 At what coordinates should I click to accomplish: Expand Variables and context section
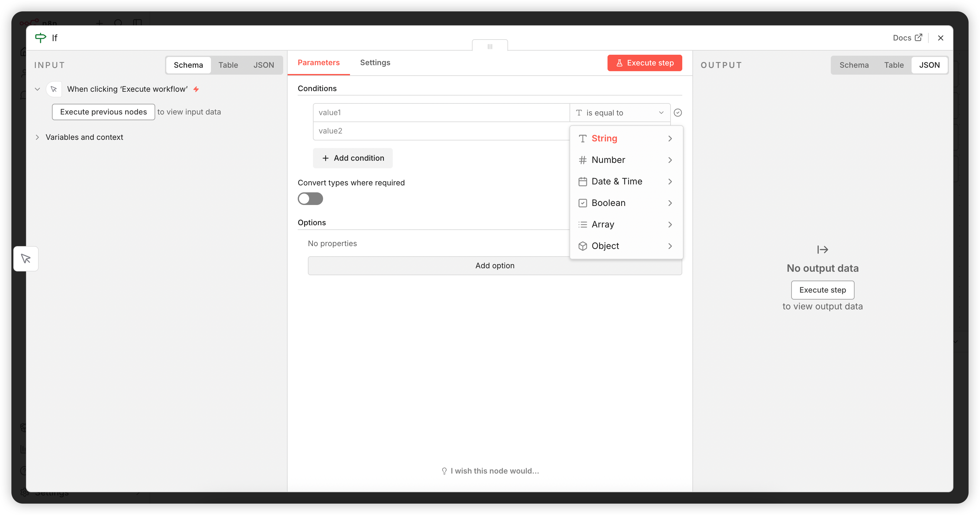coord(37,137)
